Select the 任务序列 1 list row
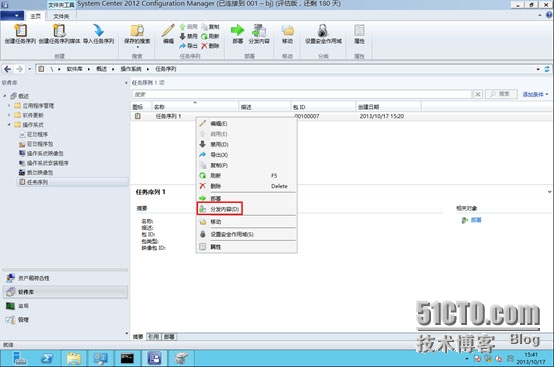This screenshot has height=367, width=554. click(x=341, y=116)
